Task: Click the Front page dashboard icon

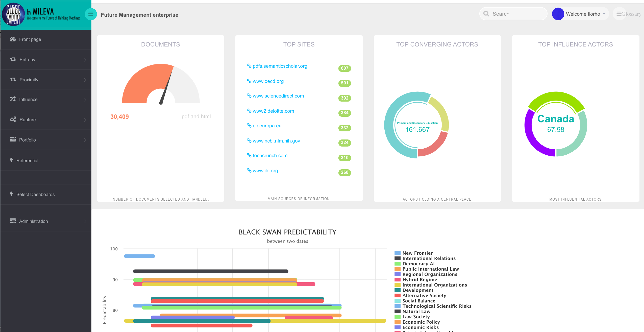Action: click(13, 39)
